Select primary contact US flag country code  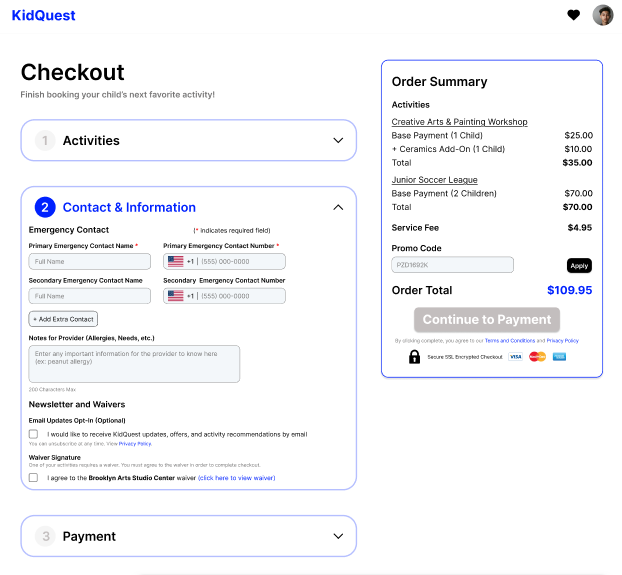(175, 261)
